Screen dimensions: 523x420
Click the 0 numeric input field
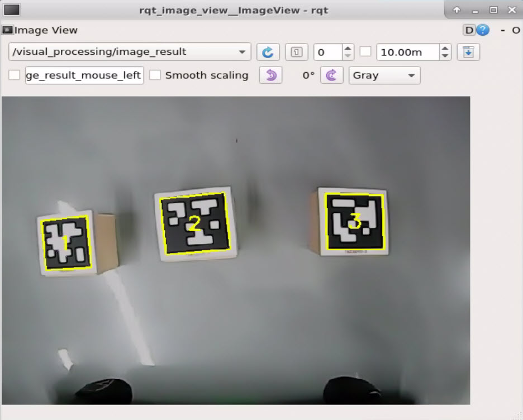328,52
